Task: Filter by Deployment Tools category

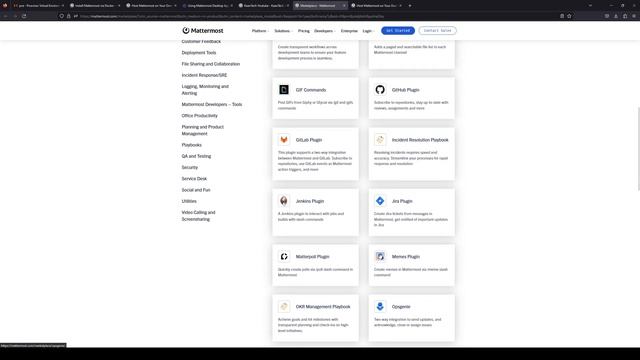Action: tap(199, 53)
